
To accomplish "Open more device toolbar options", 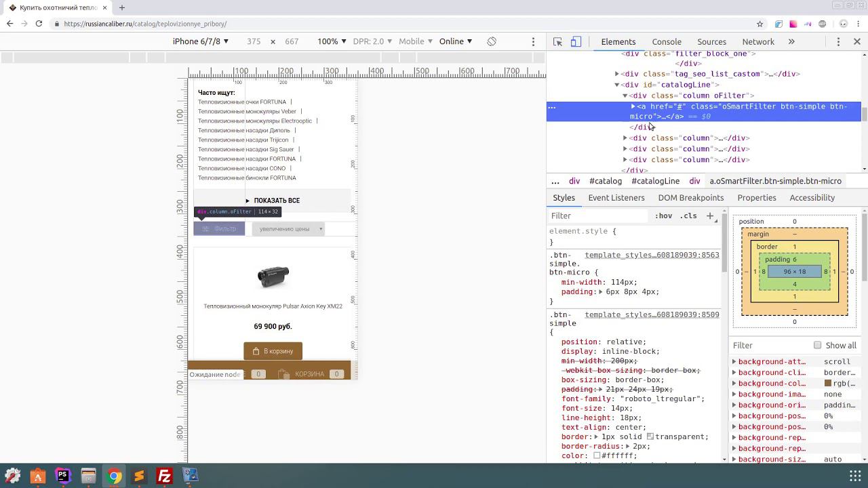I will coord(534,41).
